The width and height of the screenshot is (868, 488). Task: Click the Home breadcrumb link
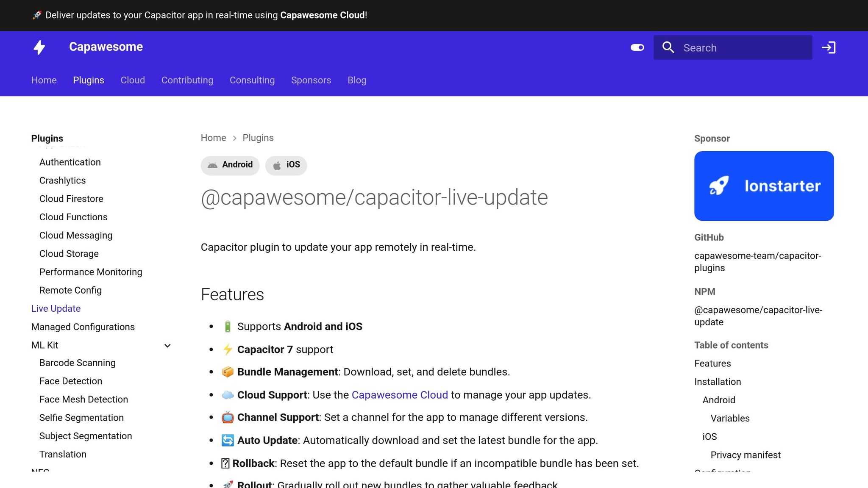click(213, 138)
